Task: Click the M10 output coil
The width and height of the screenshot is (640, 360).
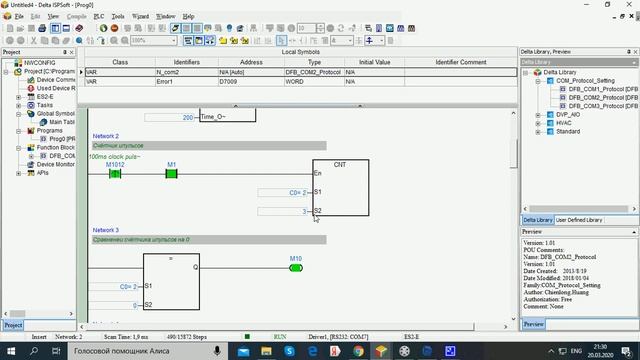Action: 296,268
